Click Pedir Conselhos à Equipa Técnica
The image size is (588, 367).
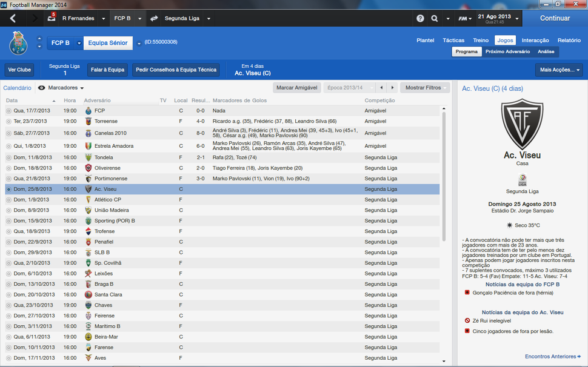point(176,70)
